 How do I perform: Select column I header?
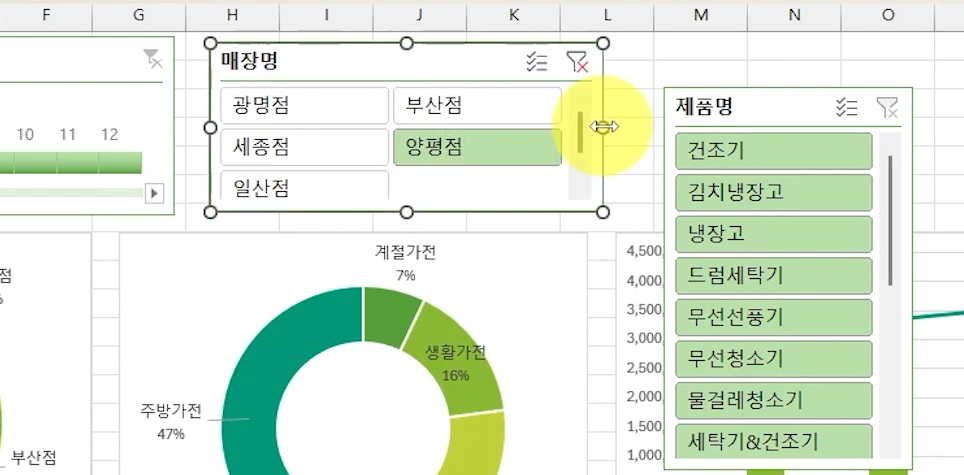pos(326,15)
